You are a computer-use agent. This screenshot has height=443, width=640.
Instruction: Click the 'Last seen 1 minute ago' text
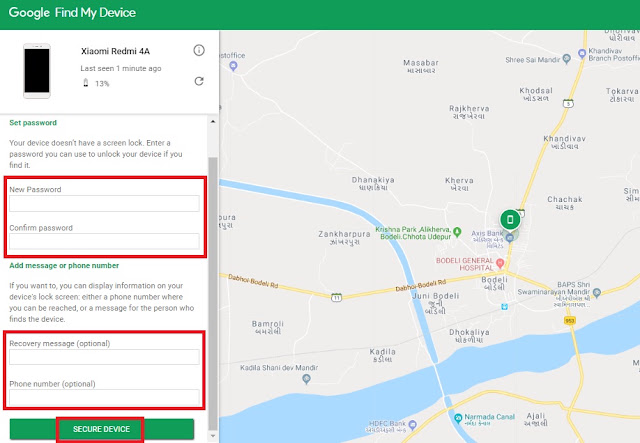pos(121,68)
